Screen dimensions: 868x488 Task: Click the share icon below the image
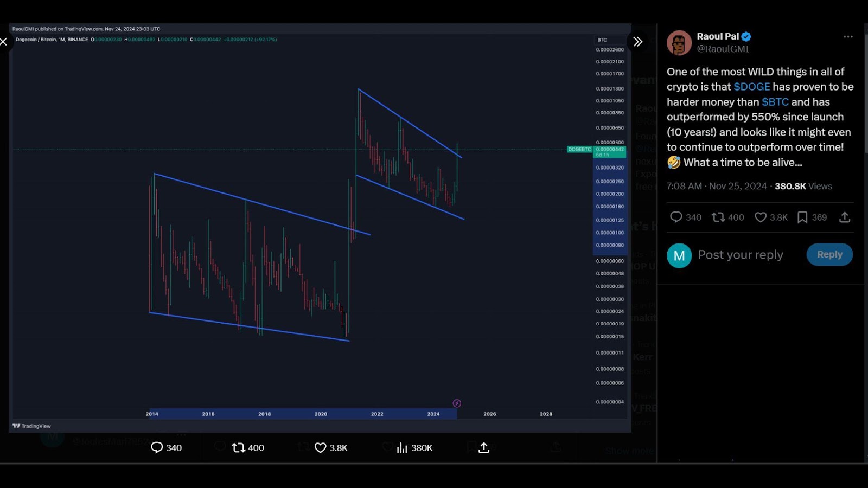[x=484, y=448]
